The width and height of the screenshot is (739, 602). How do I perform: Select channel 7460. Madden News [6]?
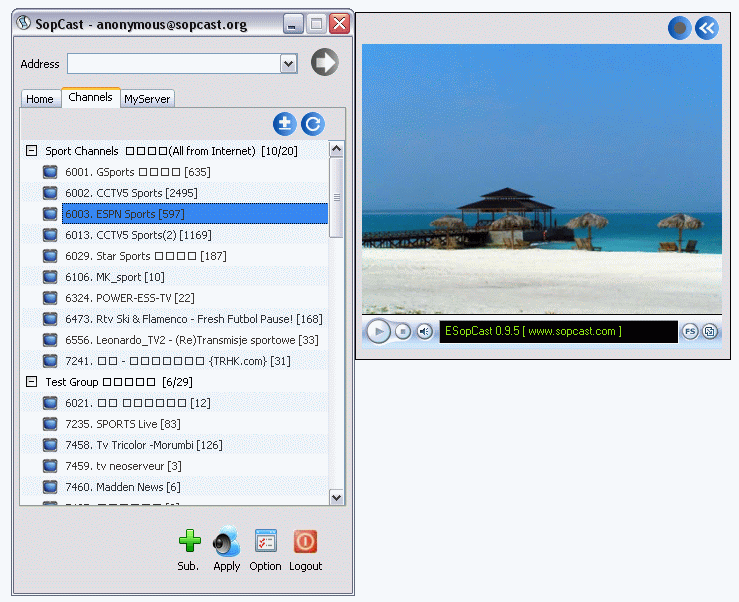123,487
